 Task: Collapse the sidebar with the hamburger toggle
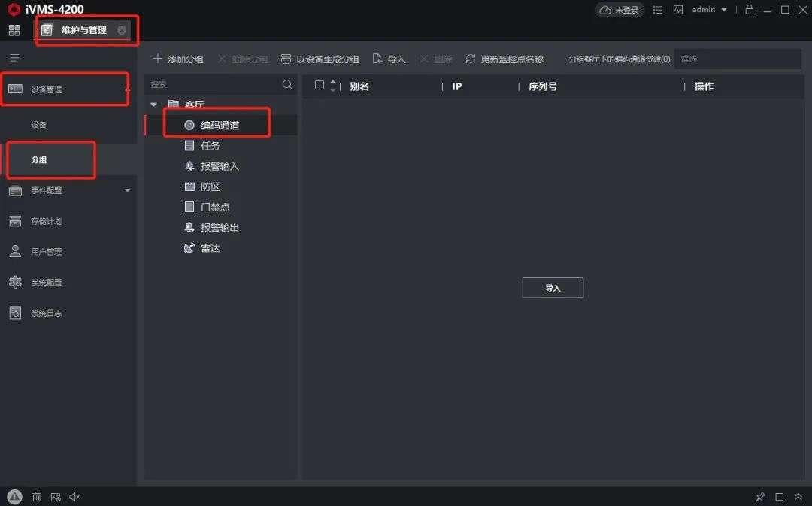14,58
